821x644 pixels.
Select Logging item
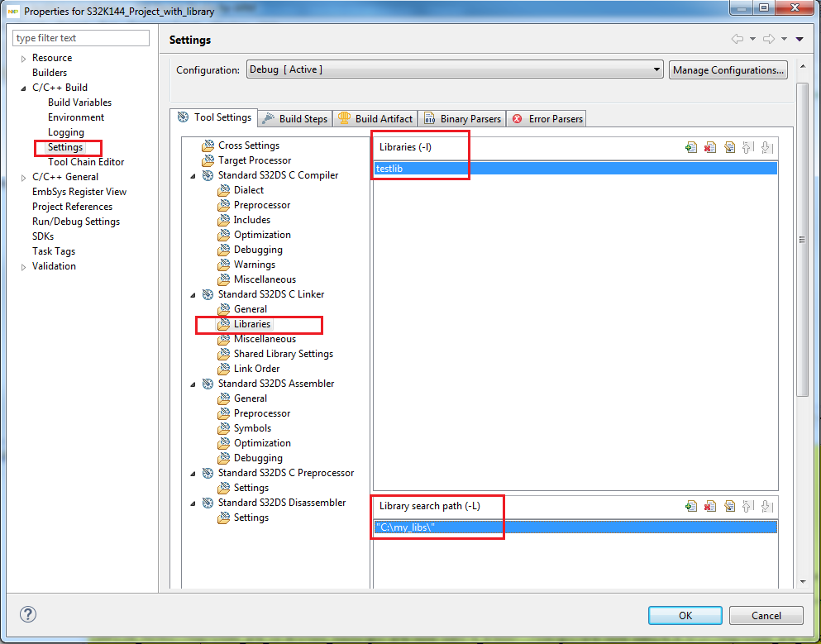[66, 132]
